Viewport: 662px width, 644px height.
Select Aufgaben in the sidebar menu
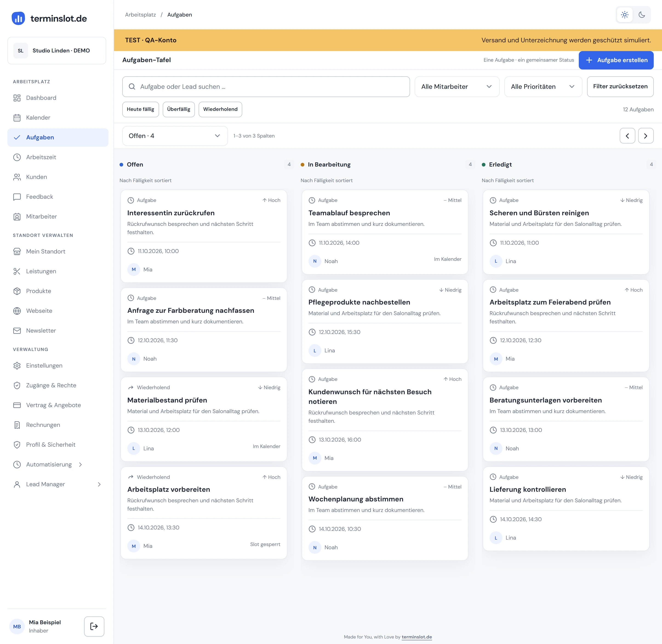[x=58, y=138]
